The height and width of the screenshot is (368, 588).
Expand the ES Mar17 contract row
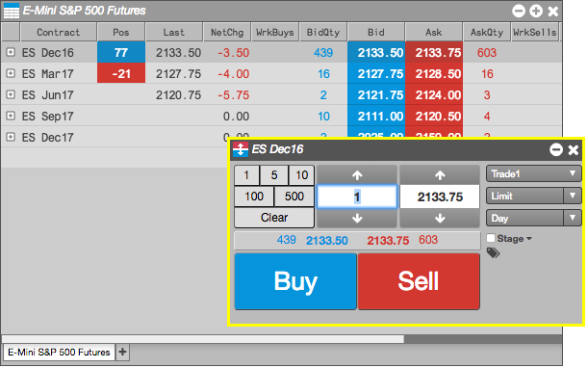pyautogui.click(x=11, y=73)
